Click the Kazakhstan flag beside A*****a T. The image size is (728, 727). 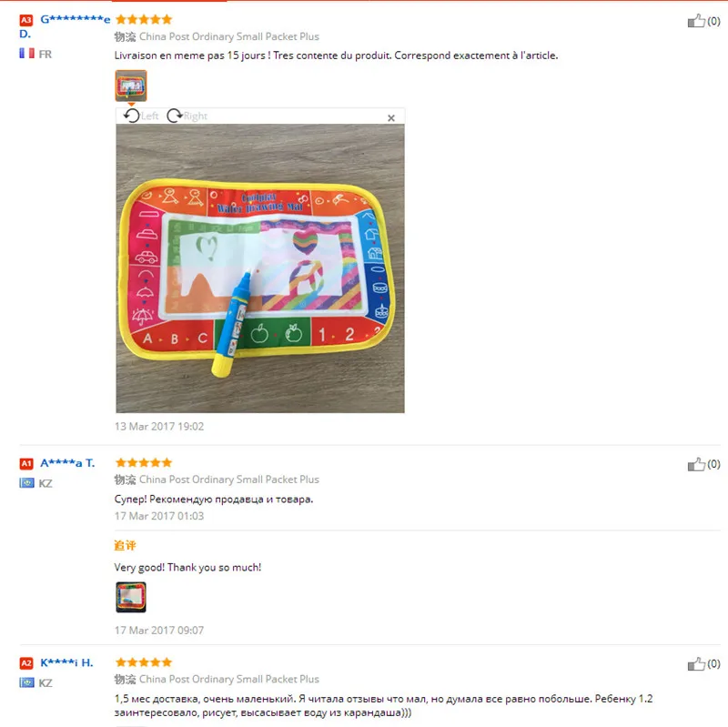[26, 483]
